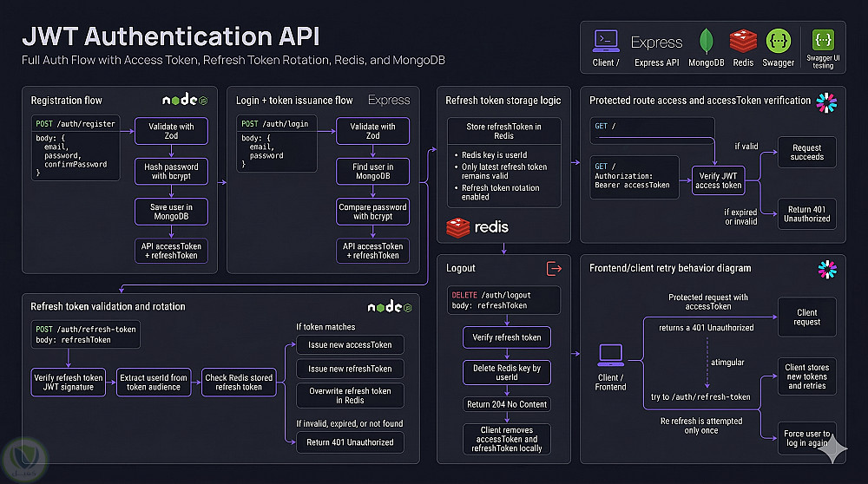Click the Swagger UI testing icon
The width and height of the screenshot is (868, 484).
823,40
